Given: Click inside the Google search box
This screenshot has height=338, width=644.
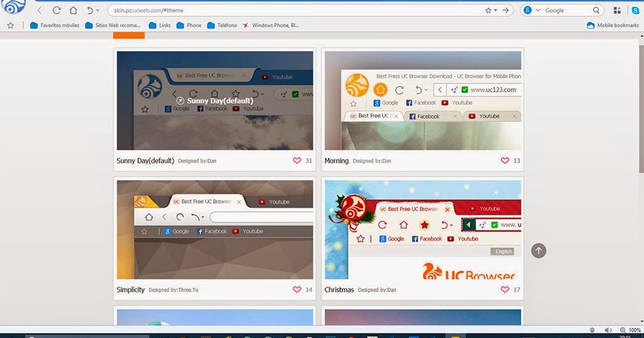Looking at the screenshot, I should tap(567, 10).
